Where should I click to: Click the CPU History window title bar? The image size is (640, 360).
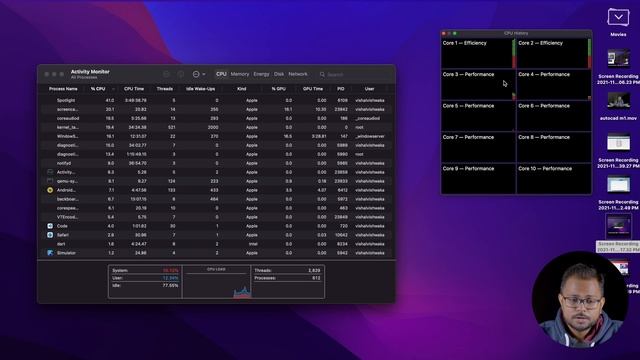(516, 33)
